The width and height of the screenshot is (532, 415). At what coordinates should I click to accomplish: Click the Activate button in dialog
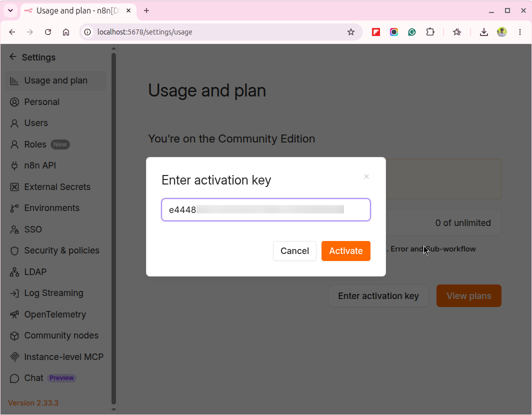click(345, 251)
